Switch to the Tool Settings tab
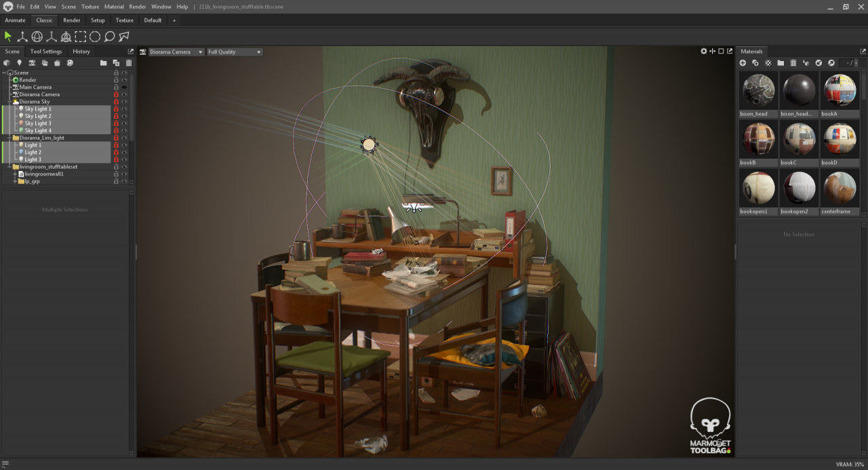 pos(46,52)
